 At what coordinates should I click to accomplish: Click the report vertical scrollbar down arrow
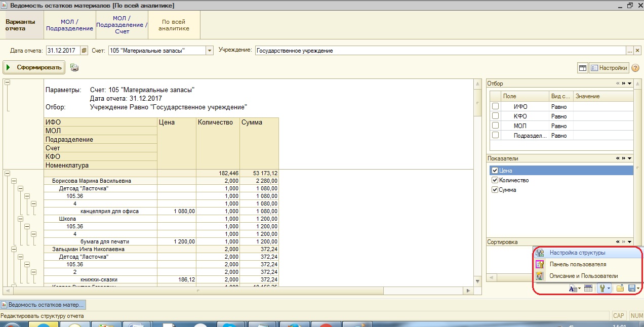coord(477,281)
